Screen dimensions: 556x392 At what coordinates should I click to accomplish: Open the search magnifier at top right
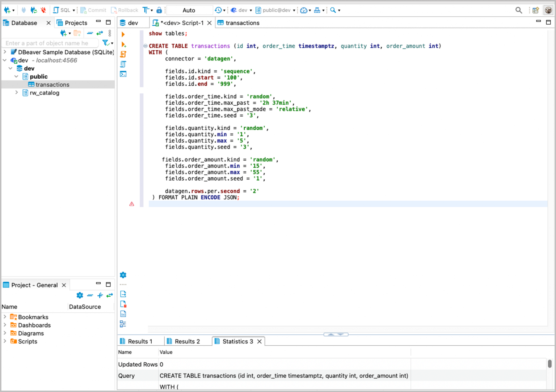[x=519, y=10]
